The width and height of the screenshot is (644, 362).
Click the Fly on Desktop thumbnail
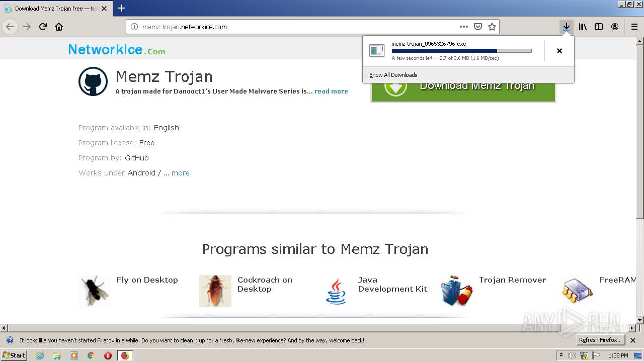tap(94, 291)
